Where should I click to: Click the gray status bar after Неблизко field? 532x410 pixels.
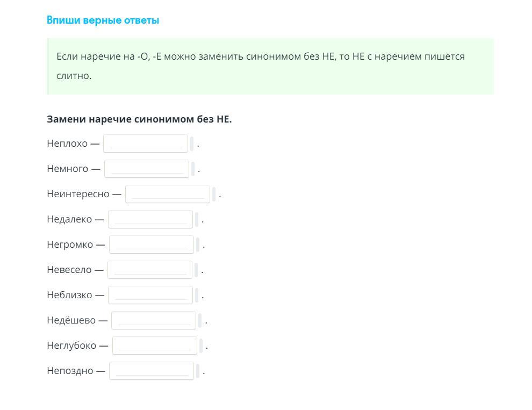[197, 295]
